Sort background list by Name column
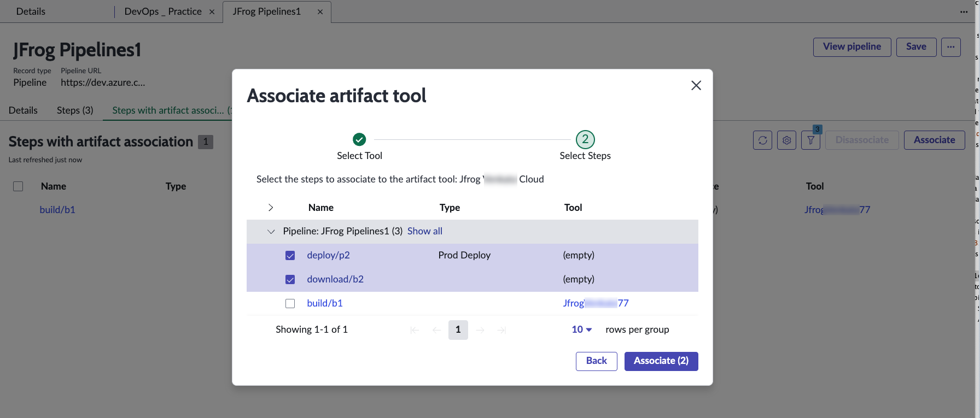The width and height of the screenshot is (980, 418). coord(54,186)
